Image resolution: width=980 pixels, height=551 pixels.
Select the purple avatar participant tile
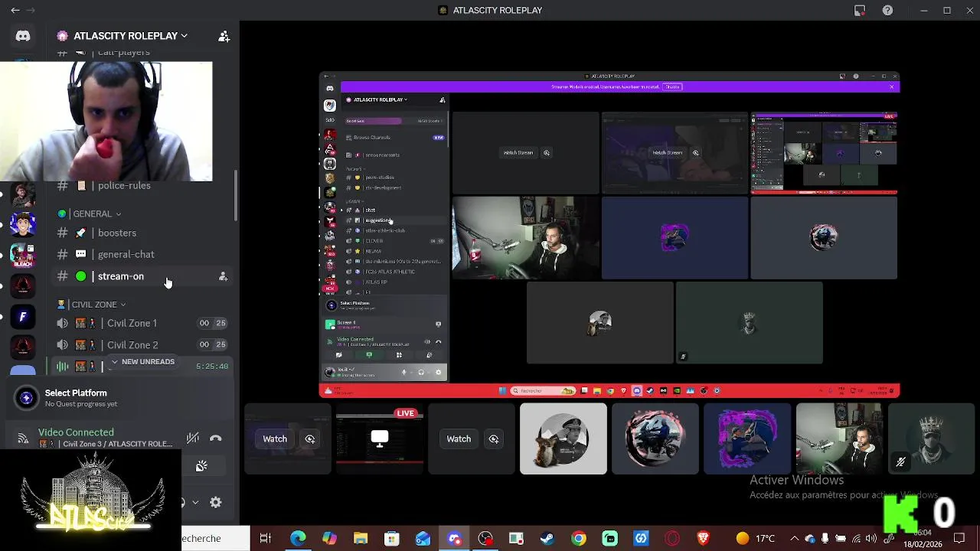(x=747, y=439)
